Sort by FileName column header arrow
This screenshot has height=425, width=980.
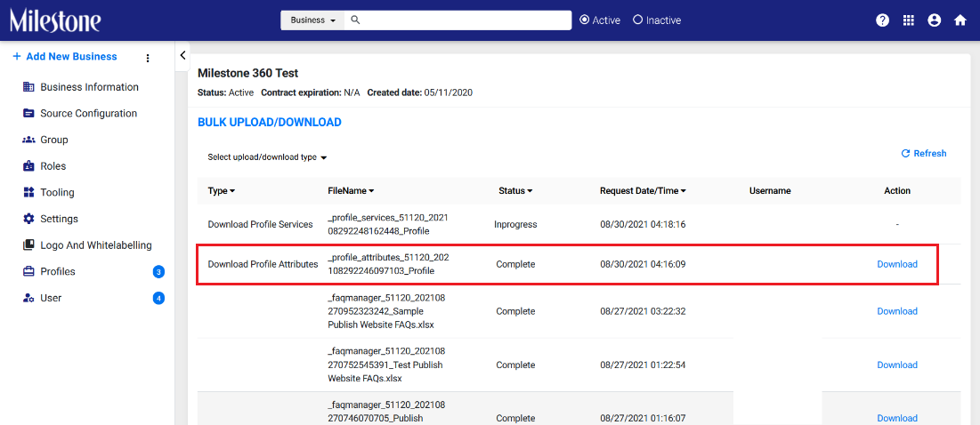click(371, 191)
